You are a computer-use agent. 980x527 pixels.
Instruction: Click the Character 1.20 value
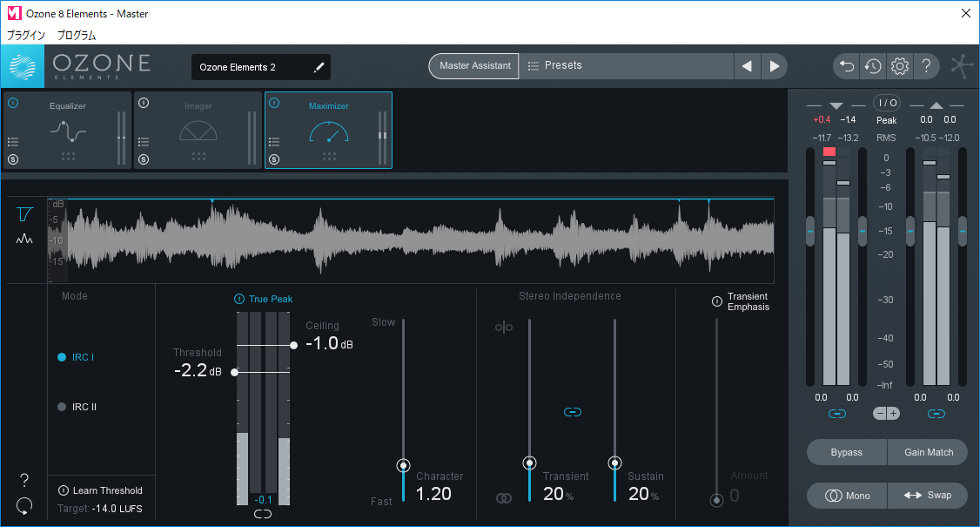pos(433,494)
